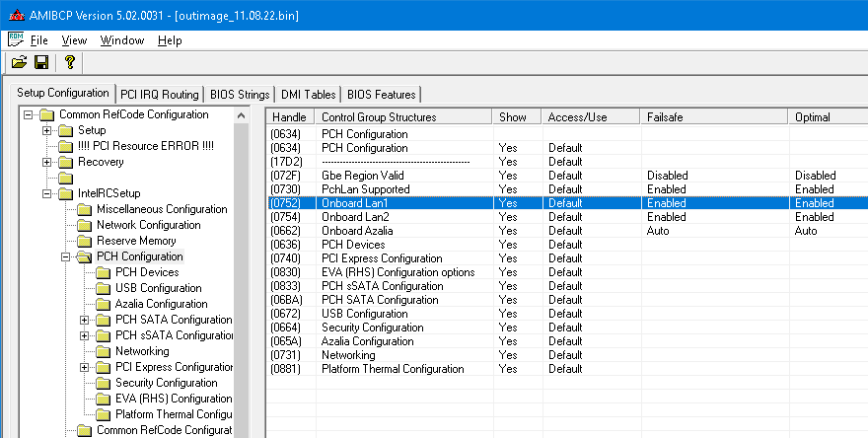Click the Control Group Structures column header
This screenshot has width=868, height=438.
tap(379, 116)
